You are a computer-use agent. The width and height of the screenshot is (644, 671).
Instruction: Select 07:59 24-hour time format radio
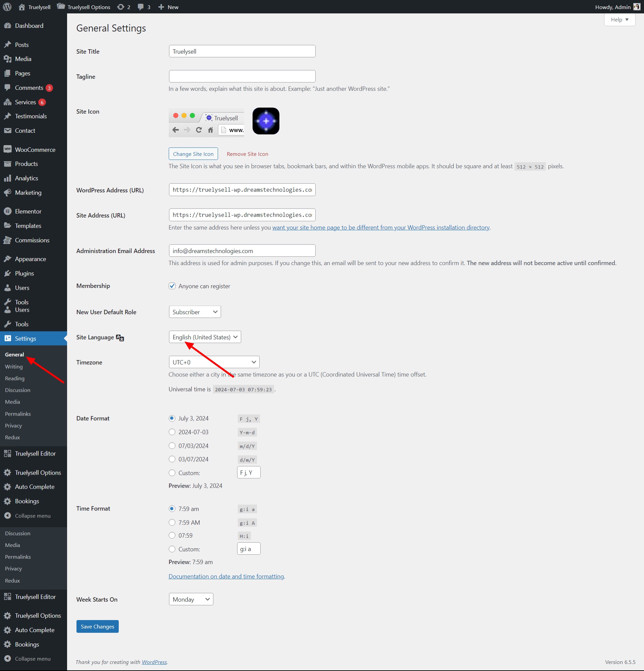click(x=172, y=535)
